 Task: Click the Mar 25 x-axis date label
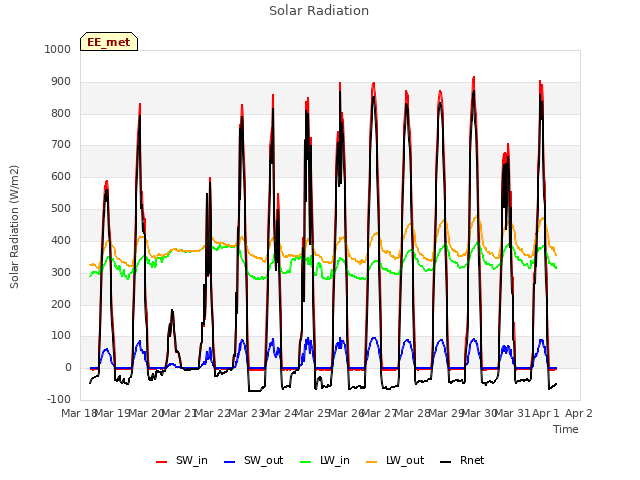coord(313,413)
